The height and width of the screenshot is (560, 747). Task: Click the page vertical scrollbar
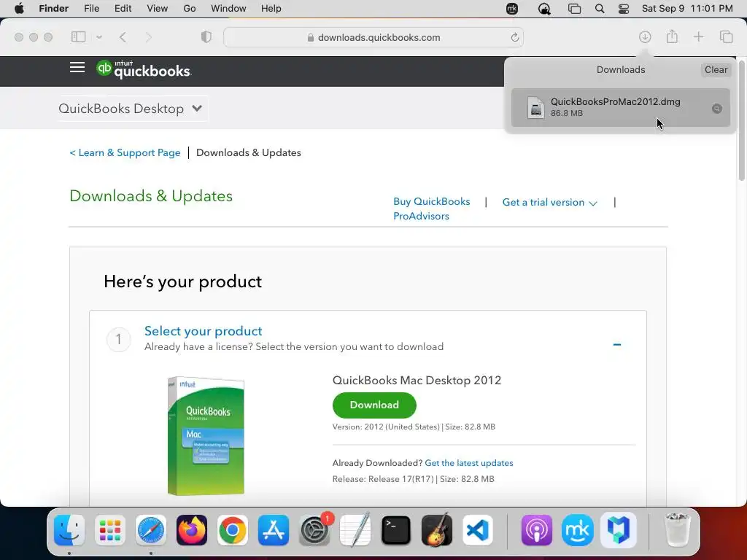point(741,120)
